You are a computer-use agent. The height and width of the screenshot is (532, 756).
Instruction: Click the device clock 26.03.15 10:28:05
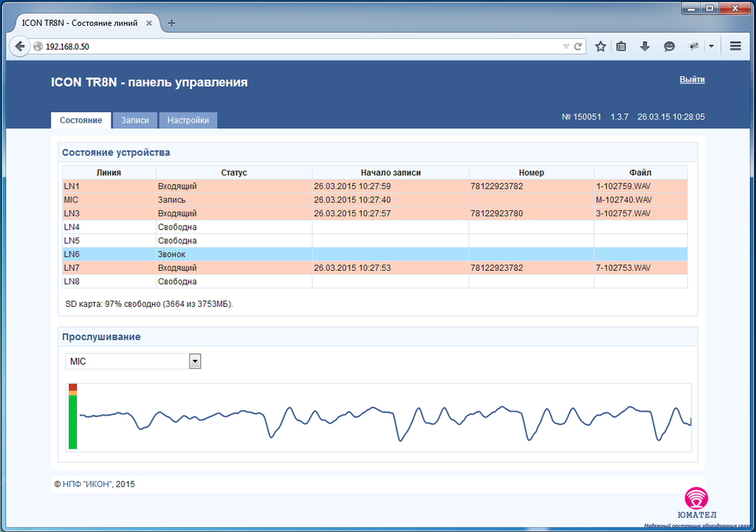click(x=671, y=117)
